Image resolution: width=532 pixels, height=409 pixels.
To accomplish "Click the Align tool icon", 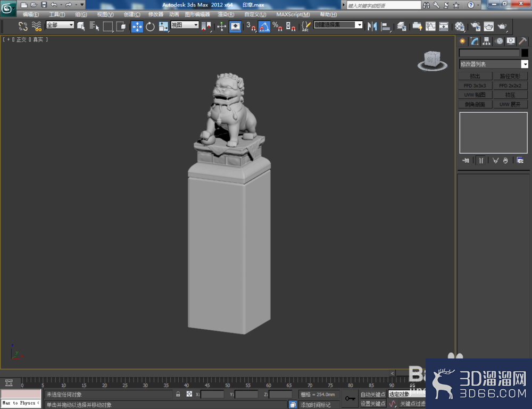I will tap(385, 27).
